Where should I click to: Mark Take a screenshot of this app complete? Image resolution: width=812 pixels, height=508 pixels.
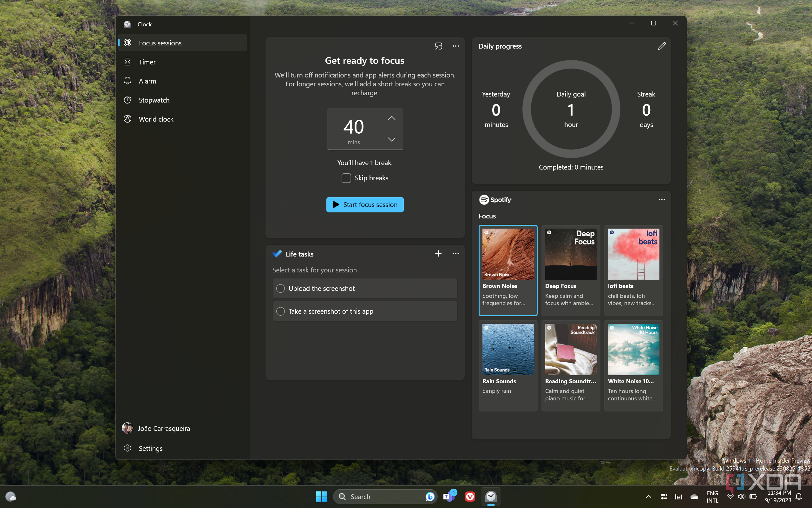point(280,311)
